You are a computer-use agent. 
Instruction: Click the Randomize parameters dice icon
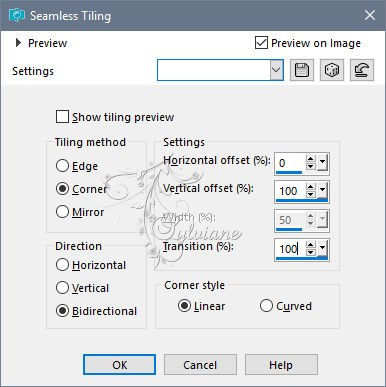coord(332,70)
